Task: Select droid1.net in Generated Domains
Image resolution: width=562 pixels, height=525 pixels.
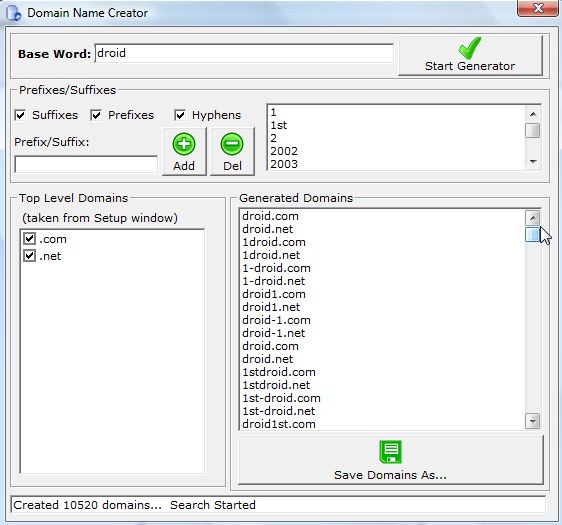Action: click(382, 307)
